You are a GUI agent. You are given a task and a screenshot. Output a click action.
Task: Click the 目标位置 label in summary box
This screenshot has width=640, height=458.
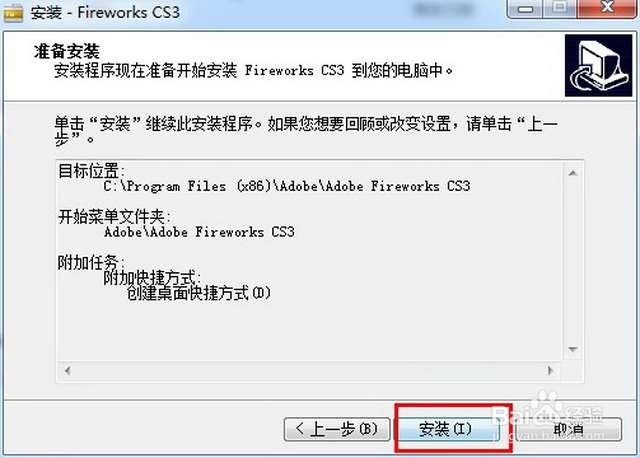(91, 171)
